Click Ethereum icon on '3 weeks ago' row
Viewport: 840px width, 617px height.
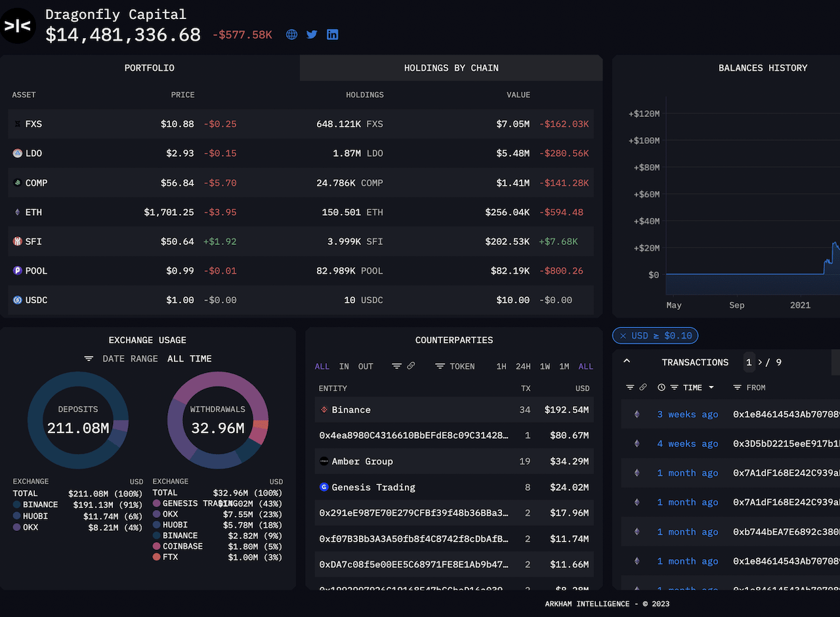point(636,414)
